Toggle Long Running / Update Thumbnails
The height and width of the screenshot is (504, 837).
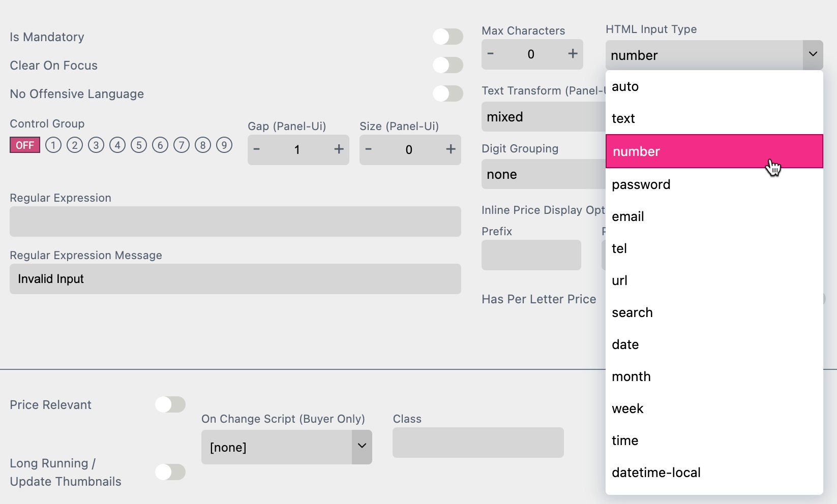170,472
